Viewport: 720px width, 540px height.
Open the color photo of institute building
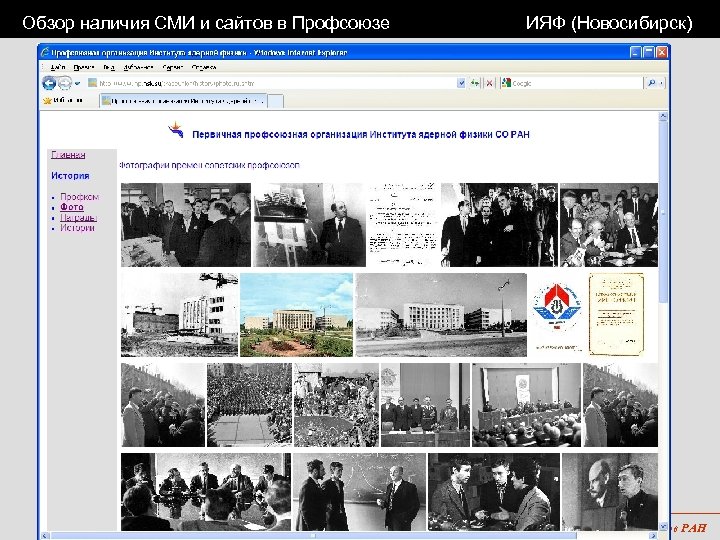[x=297, y=315]
